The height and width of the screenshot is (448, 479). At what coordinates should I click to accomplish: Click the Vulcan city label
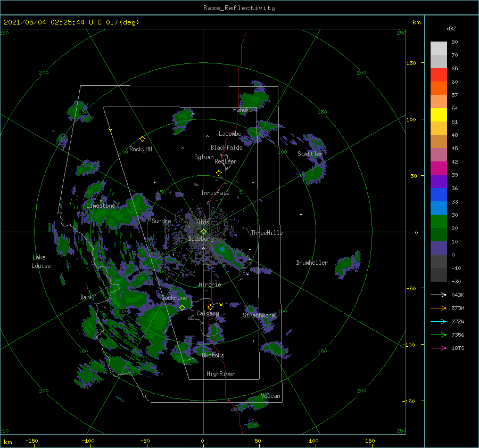tap(270, 396)
